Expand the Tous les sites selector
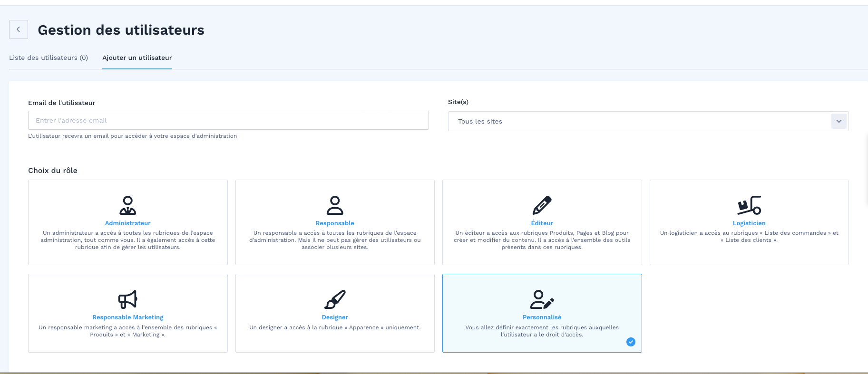 point(637,121)
